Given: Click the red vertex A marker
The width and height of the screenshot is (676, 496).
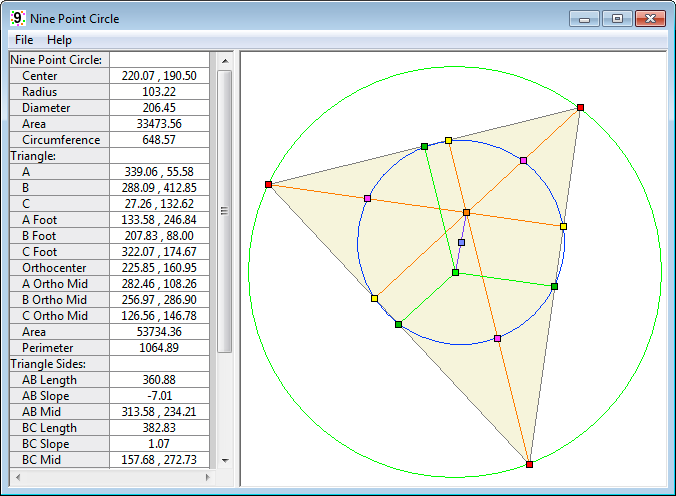Looking at the screenshot, I should (x=580, y=107).
